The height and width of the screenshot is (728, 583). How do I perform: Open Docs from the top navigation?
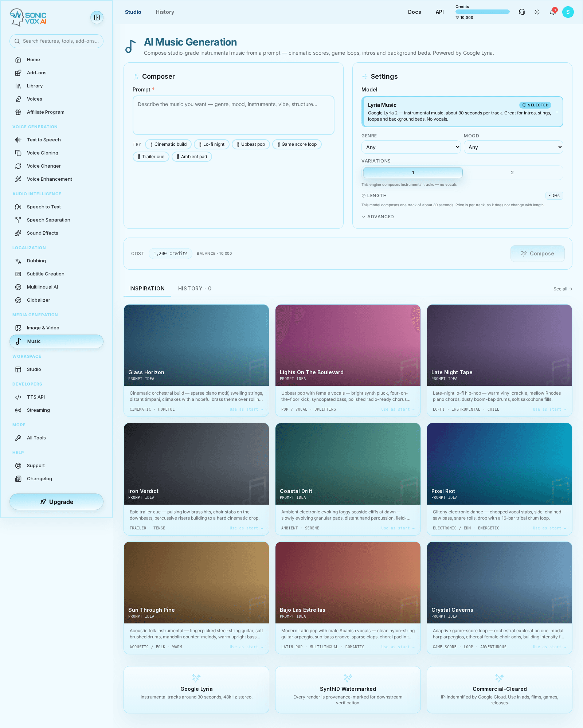[x=415, y=12]
